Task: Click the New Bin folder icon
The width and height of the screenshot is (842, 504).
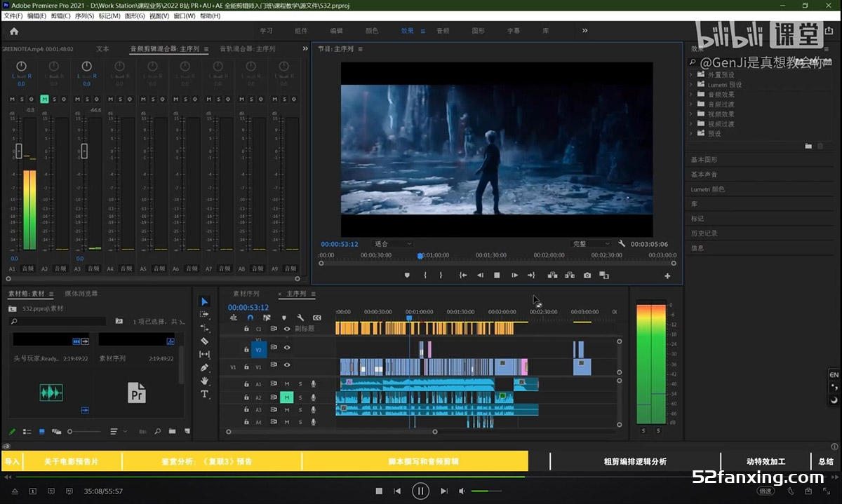Action: tap(172, 431)
